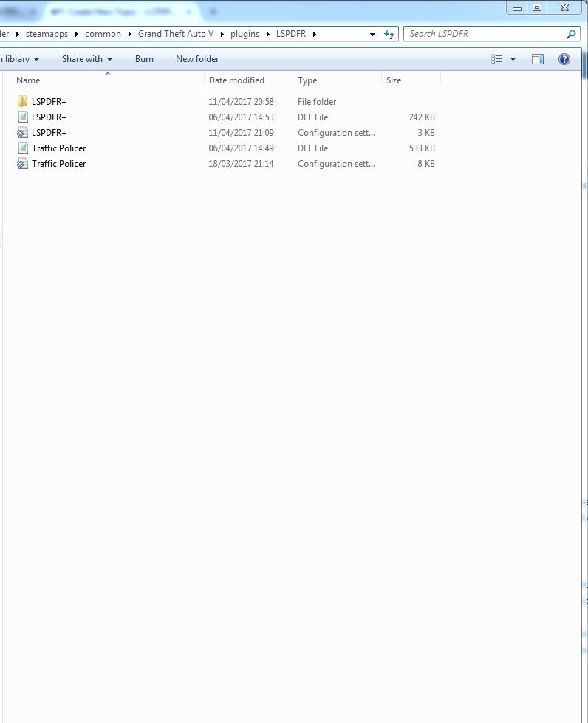
Task: Navigate to Grand Theft Auto V breadcrumb
Action: point(176,34)
